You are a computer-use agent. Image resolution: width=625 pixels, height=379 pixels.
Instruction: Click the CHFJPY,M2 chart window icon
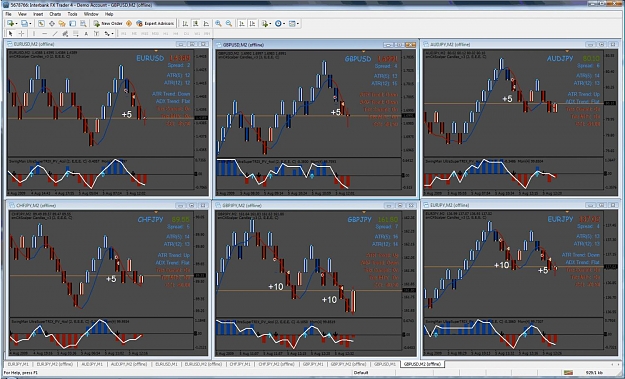click(x=12, y=205)
